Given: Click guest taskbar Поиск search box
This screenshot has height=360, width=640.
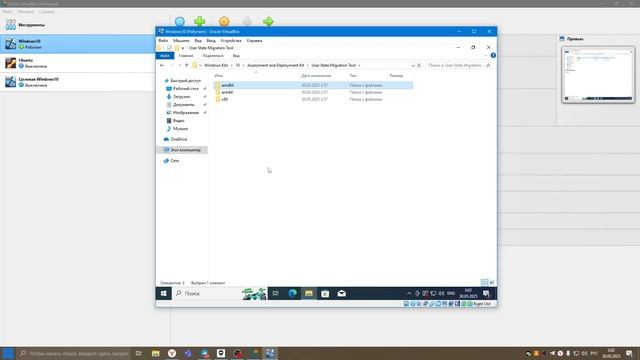Looking at the screenshot, I should coord(220,293).
